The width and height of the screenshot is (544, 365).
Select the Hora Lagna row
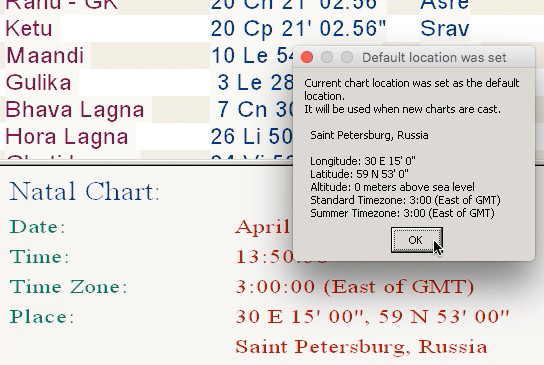click(x=146, y=137)
